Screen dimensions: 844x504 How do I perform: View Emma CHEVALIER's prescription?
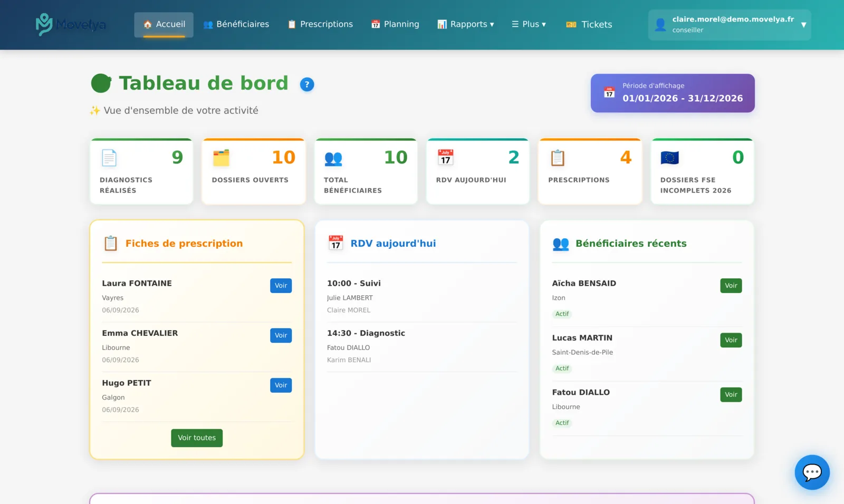[281, 335]
